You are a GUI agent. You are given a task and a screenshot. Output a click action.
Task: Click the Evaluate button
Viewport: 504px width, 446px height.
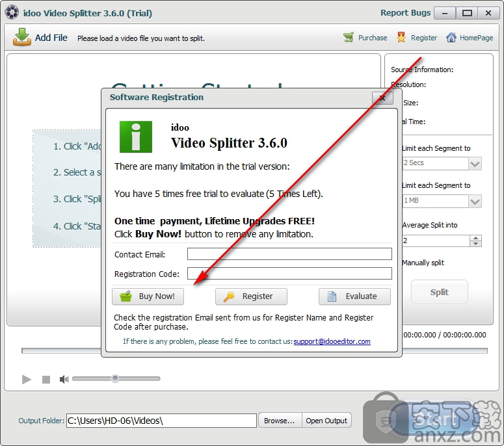[354, 296]
